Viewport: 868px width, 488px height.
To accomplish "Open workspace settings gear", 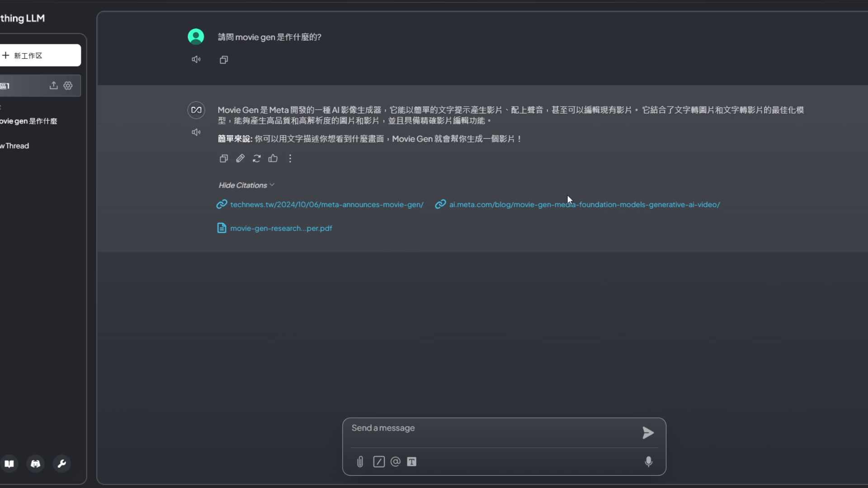I will pos(68,85).
